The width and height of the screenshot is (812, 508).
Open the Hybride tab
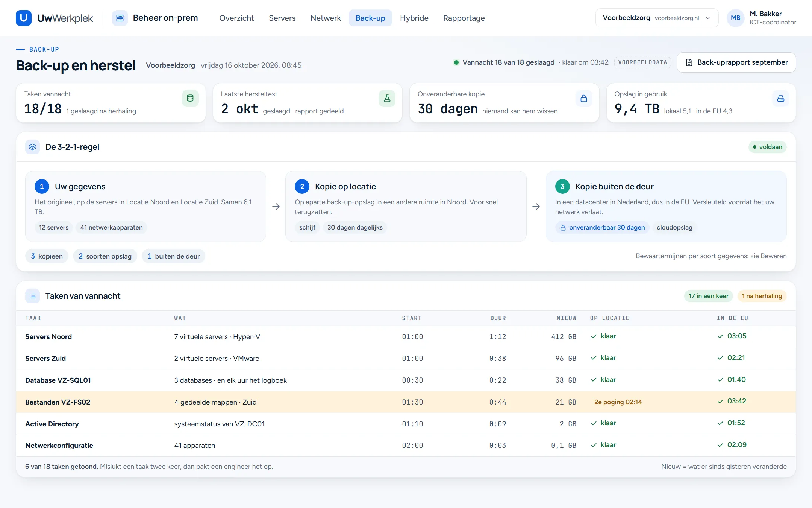414,18
